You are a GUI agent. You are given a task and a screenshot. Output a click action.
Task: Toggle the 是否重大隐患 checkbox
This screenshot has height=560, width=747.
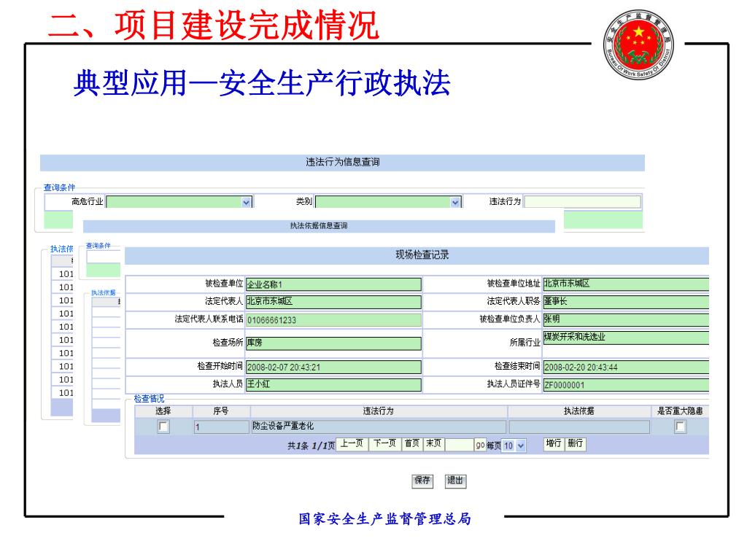681,427
